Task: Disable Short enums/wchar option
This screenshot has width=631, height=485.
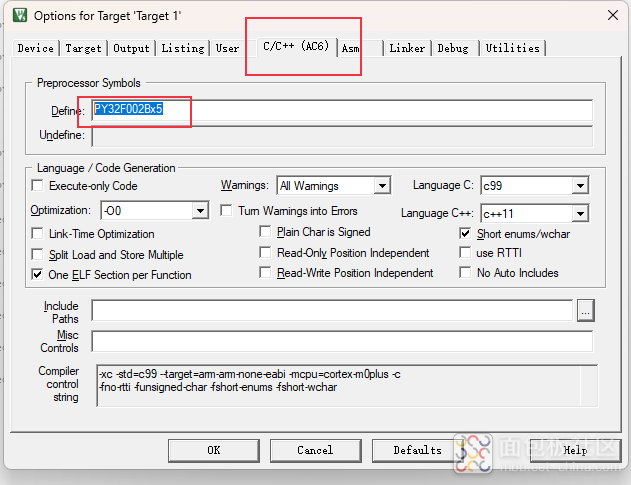Action: [467, 233]
